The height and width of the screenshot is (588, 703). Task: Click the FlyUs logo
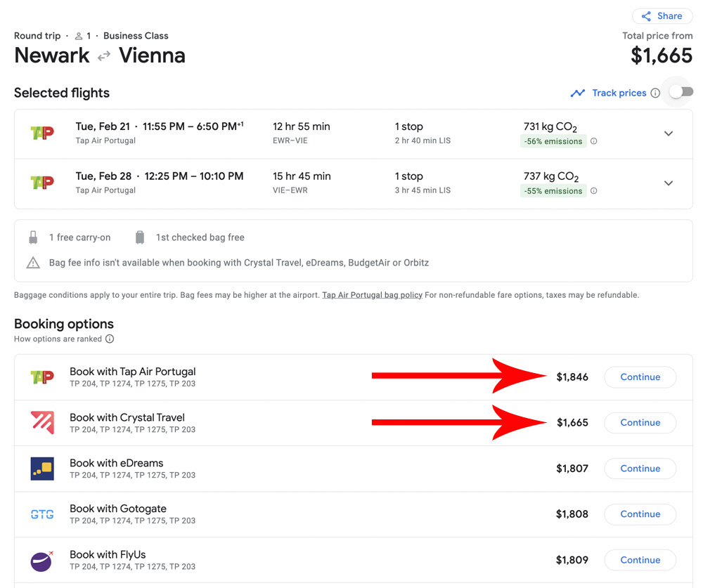click(x=41, y=561)
